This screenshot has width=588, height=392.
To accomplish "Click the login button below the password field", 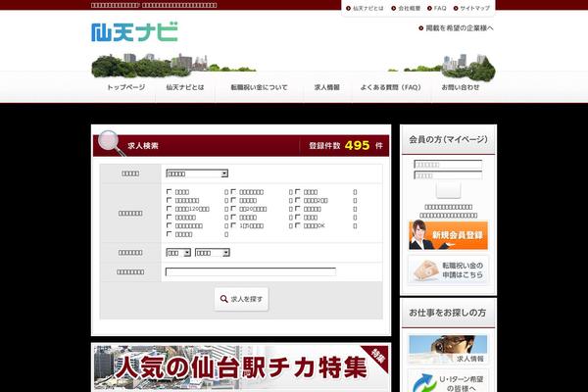I will click(x=447, y=190).
